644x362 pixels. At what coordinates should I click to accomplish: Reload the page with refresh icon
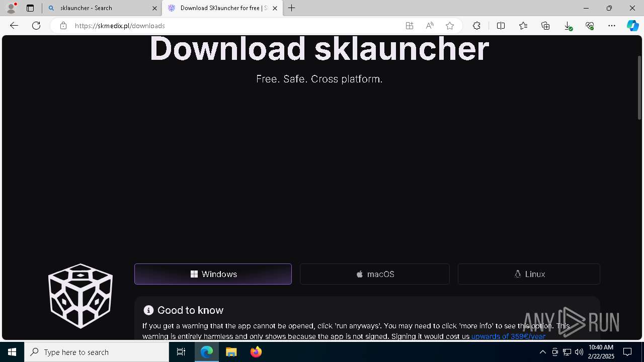click(36, 26)
